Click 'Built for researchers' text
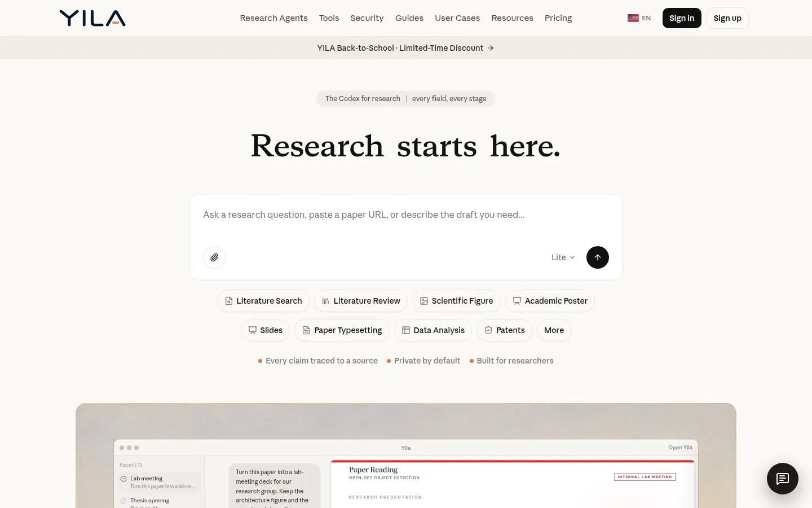This screenshot has width=812, height=508. (x=515, y=361)
